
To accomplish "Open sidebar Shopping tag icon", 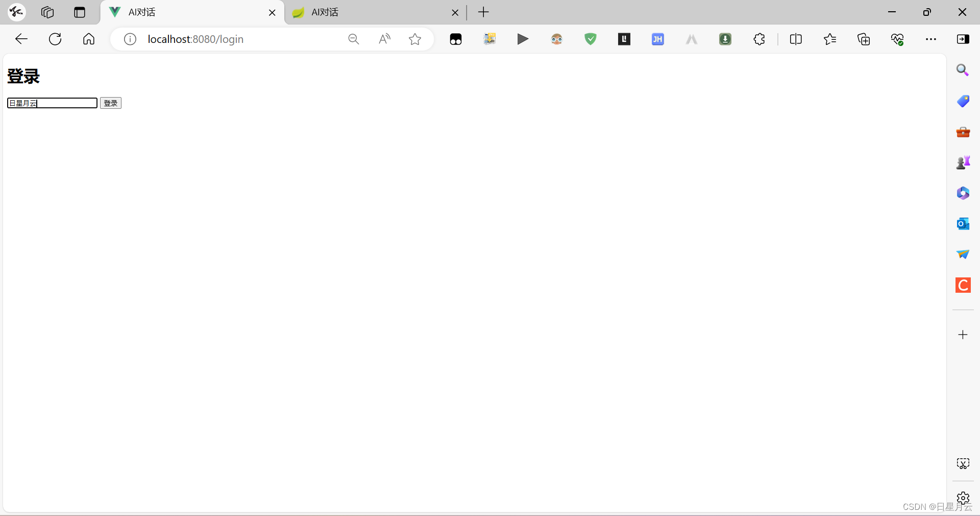I will coord(963,101).
